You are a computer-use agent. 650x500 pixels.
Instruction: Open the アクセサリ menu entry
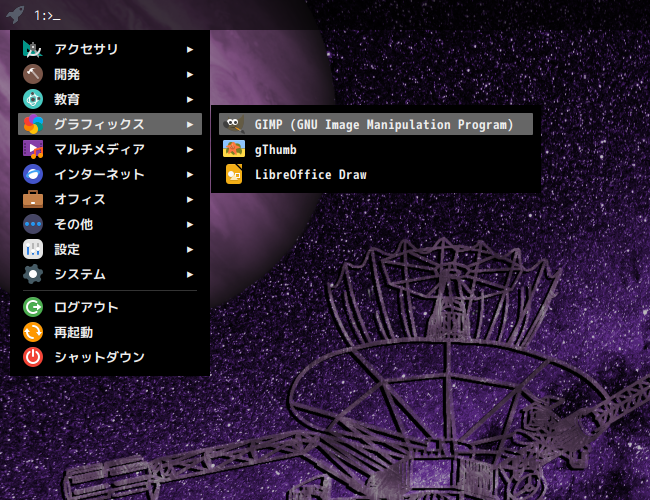click(110, 49)
